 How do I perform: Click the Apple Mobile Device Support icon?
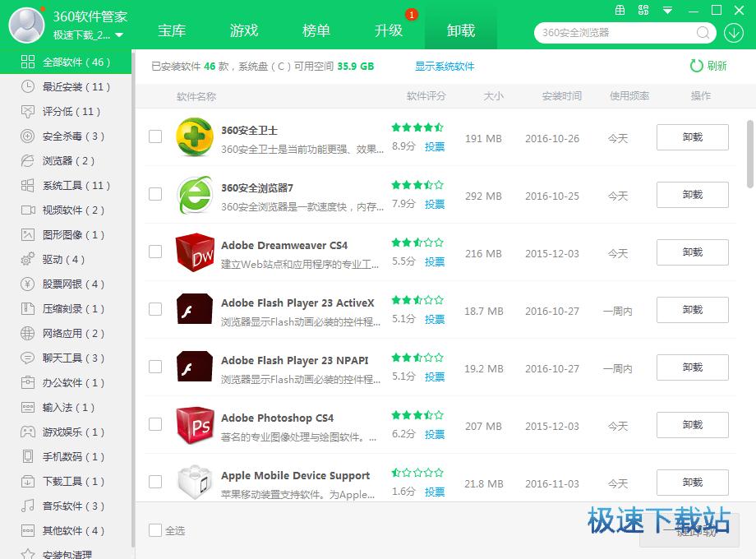pos(195,483)
